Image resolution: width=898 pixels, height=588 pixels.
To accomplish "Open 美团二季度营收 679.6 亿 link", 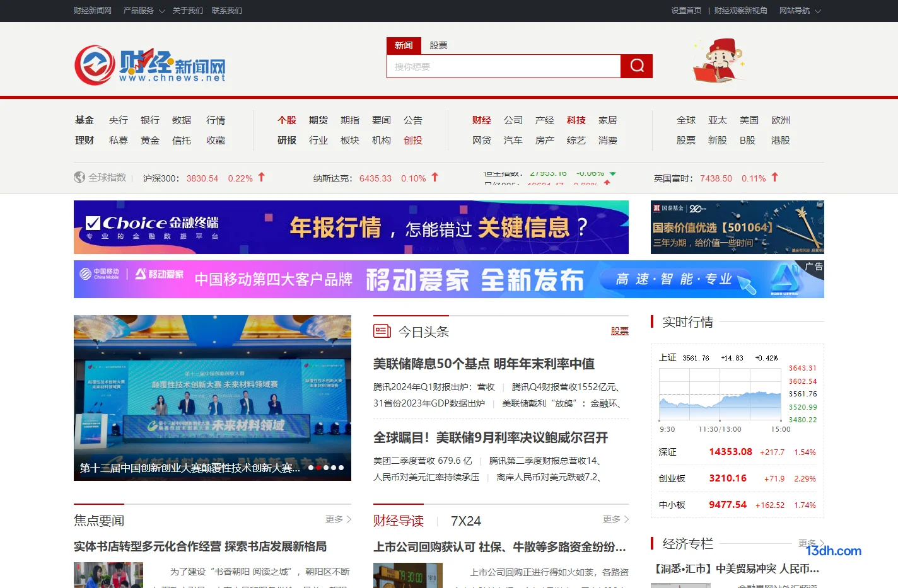I will (423, 461).
